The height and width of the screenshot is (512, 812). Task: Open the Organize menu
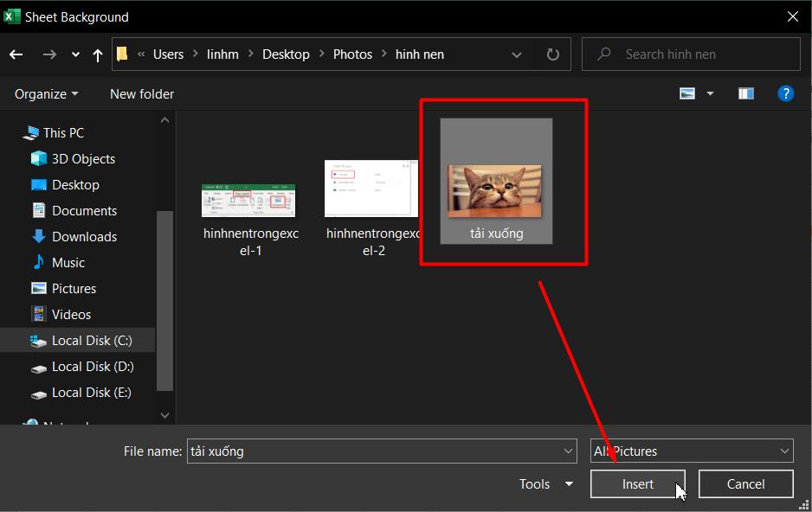pos(46,94)
